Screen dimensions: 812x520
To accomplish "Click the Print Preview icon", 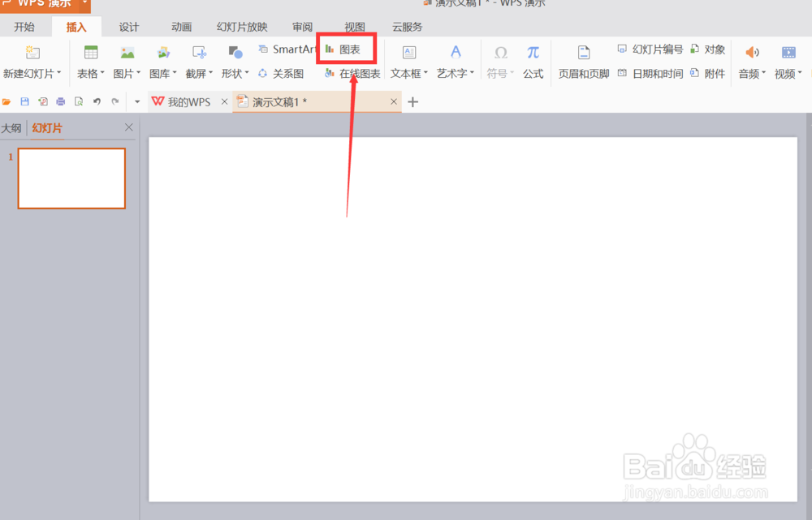I will [79, 102].
